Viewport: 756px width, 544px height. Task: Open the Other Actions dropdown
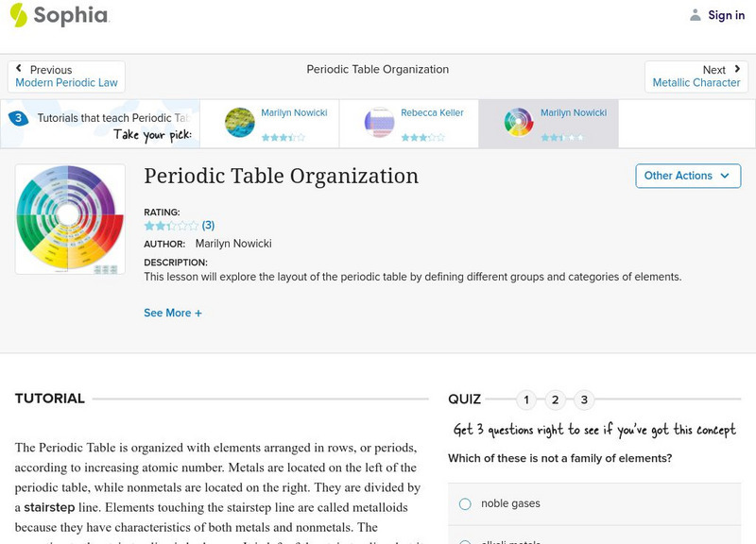687,176
